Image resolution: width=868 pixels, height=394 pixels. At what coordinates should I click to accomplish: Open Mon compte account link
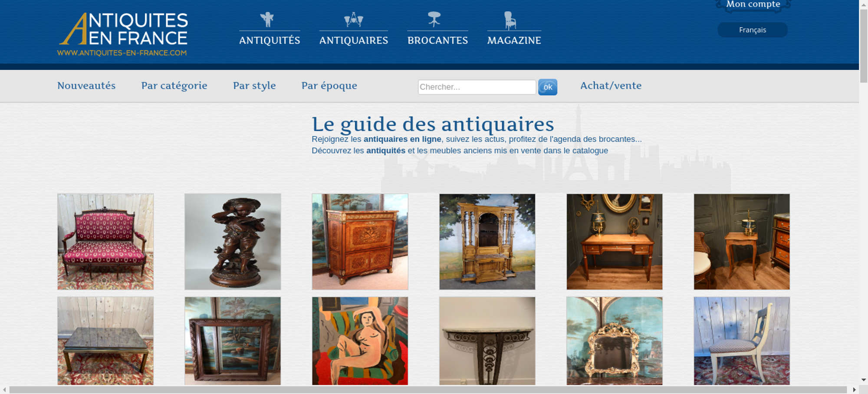753,4
